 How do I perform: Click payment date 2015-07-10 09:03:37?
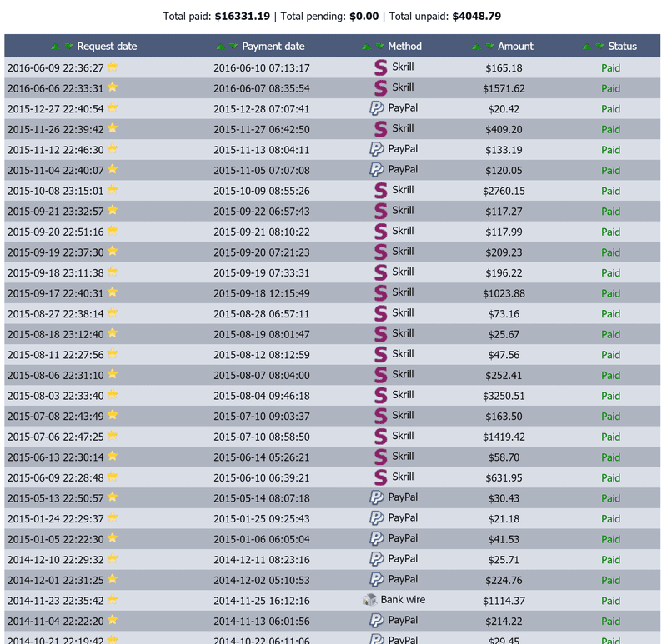point(262,417)
